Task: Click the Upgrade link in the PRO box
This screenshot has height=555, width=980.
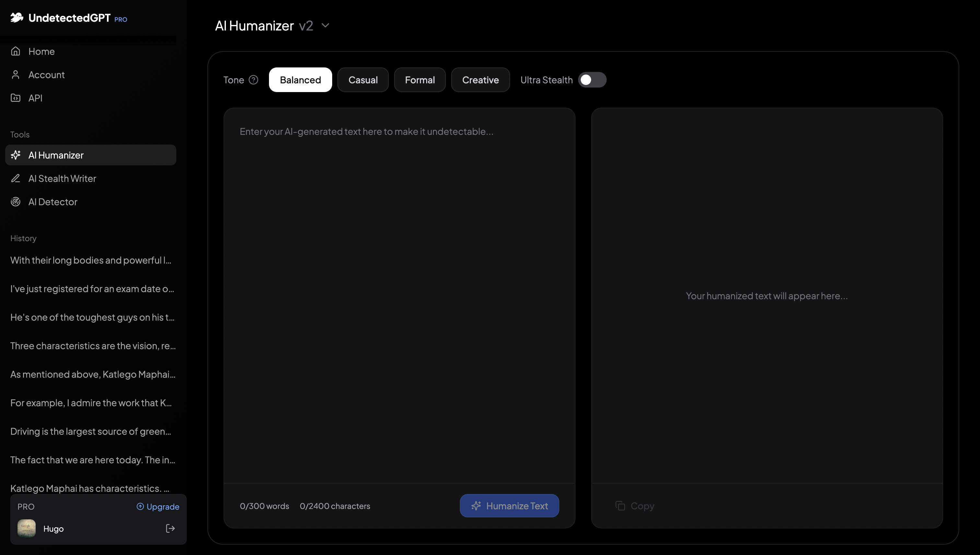Action: click(x=157, y=507)
